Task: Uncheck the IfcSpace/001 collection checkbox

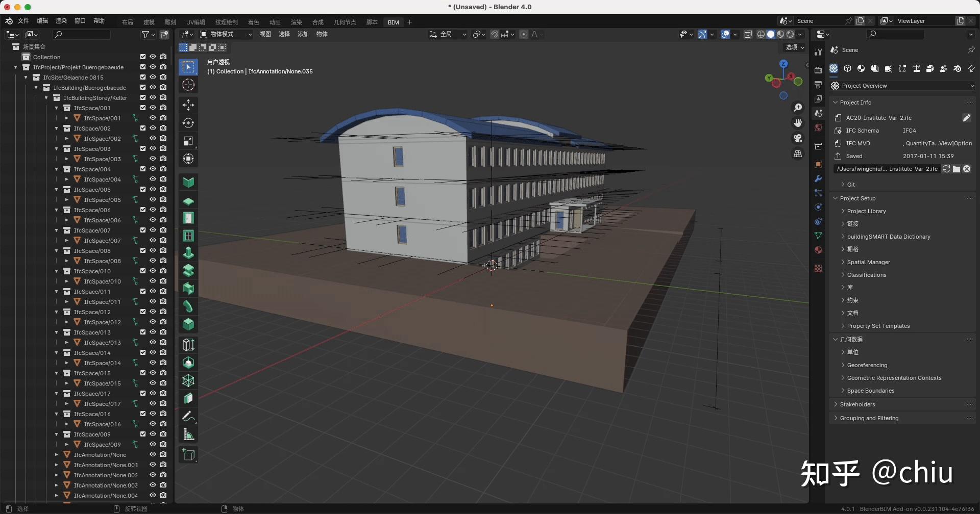Action: point(143,108)
